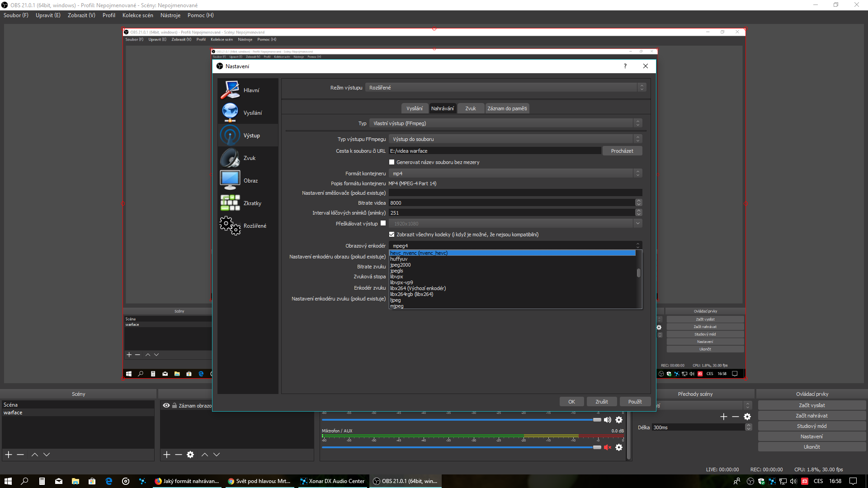Select the Zvuk settings category icon
Image resolution: width=868 pixels, height=488 pixels.
click(x=230, y=158)
